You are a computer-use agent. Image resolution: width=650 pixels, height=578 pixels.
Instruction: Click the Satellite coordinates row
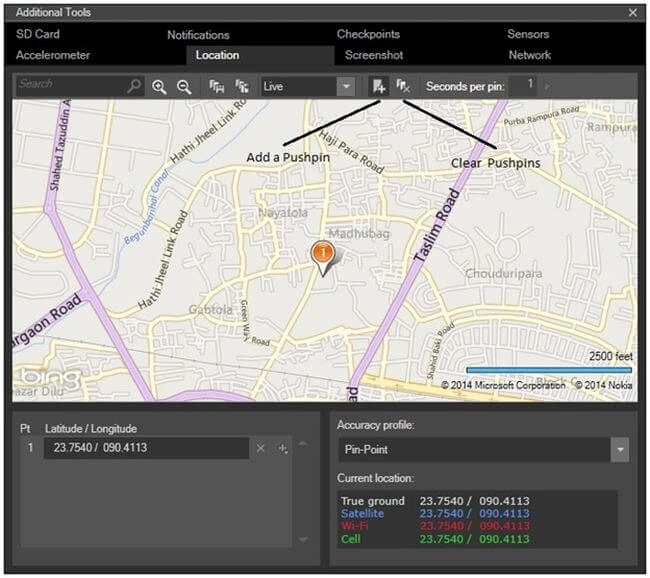pos(435,514)
